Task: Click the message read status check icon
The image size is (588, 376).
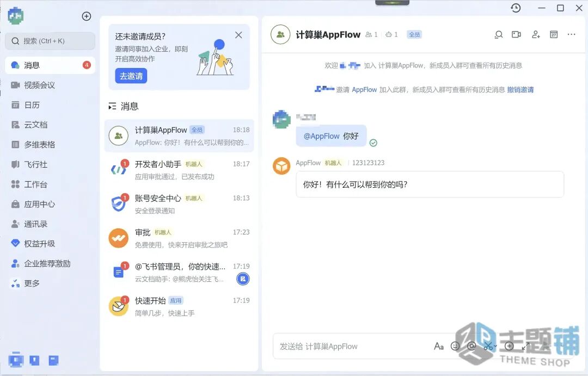Action: (373, 143)
